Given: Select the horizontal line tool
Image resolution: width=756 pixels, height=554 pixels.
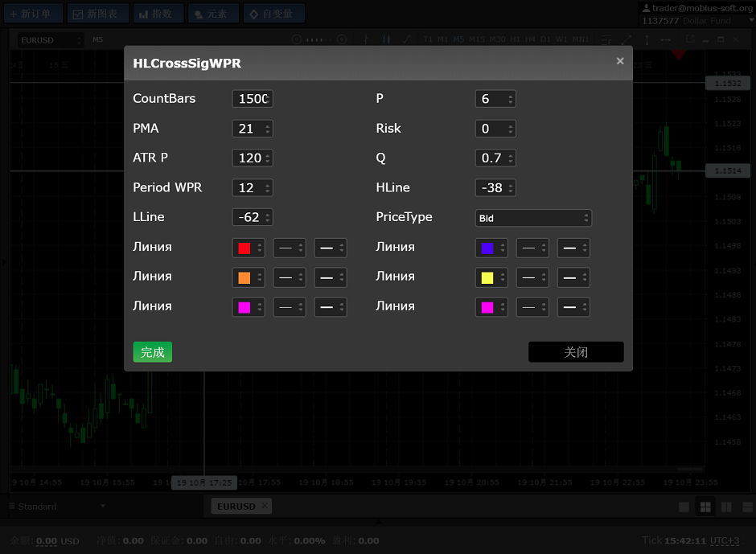Looking at the screenshot, I should (x=666, y=39).
